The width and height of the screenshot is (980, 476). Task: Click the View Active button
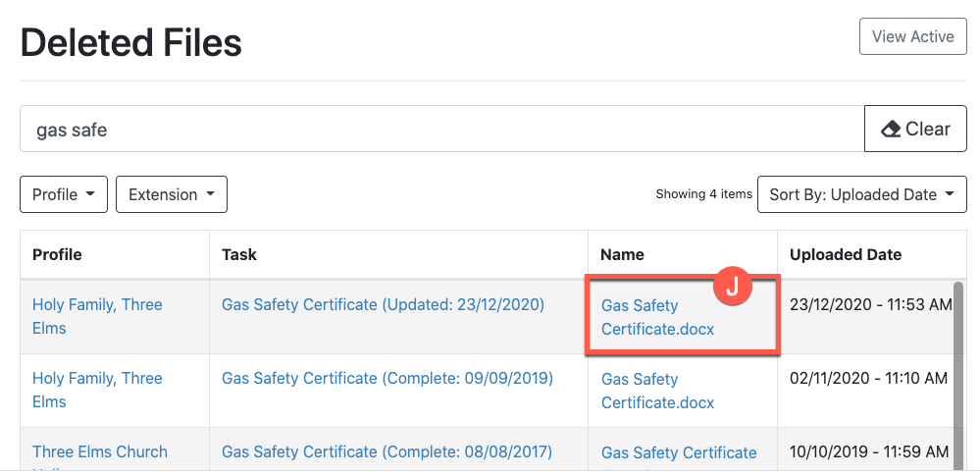(912, 36)
